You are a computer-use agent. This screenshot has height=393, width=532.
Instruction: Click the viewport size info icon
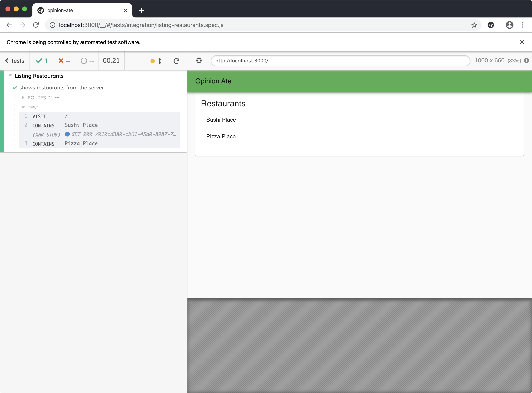click(x=527, y=61)
